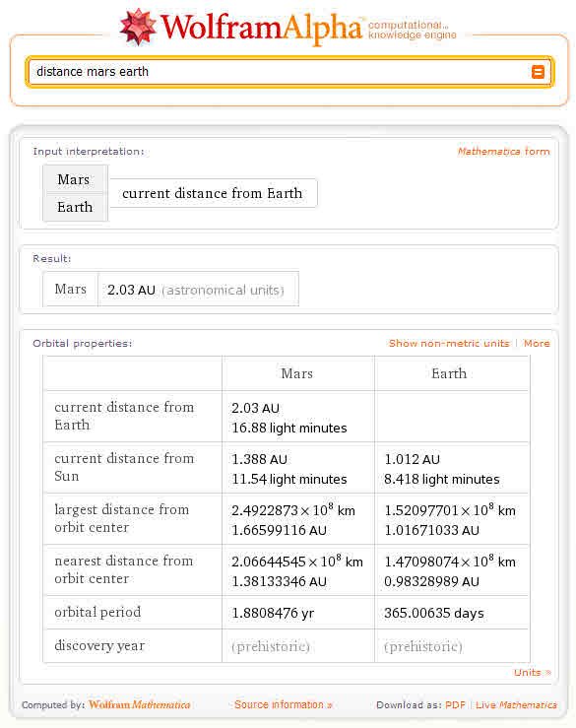Click the WolframAlpha red star logo
Viewport: 576px width, 728px height.
pos(138,27)
